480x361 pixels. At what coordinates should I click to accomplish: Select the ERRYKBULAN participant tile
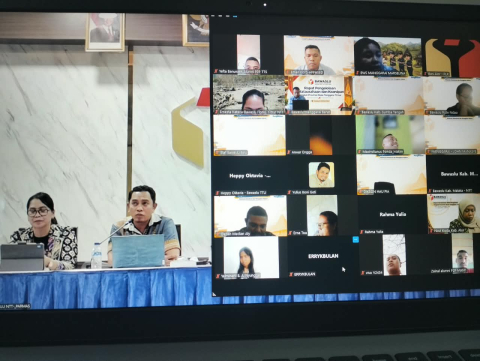(x=323, y=257)
